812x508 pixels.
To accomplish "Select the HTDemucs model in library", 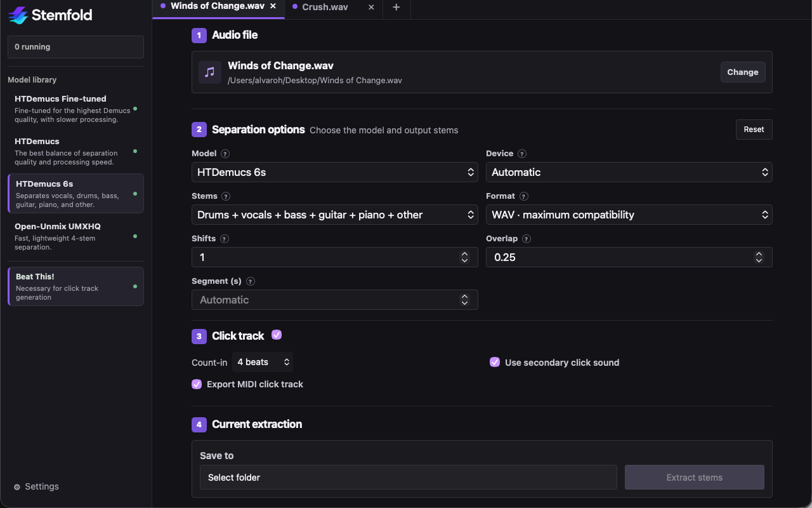I will tap(75, 151).
